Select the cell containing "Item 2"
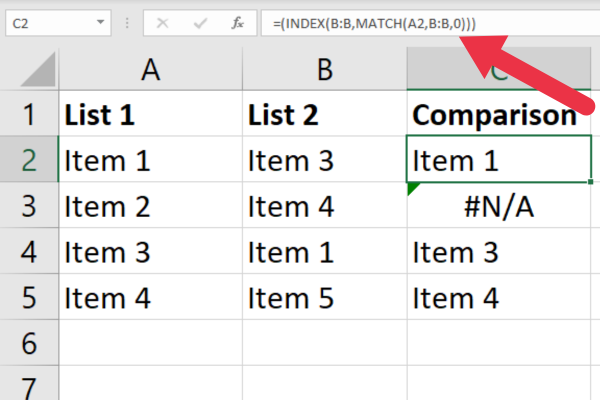 tap(150, 206)
